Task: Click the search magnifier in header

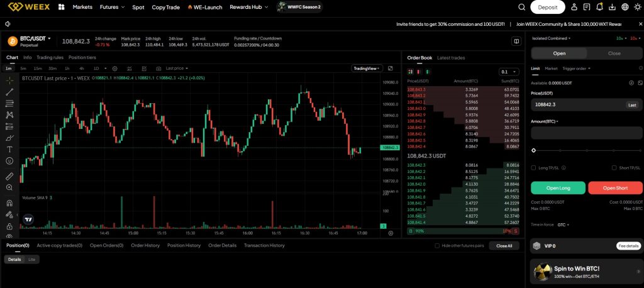Action: click(x=521, y=7)
